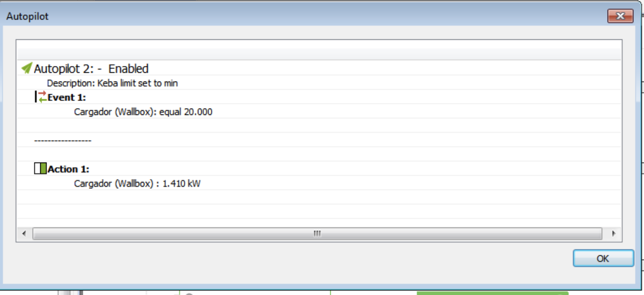The width and height of the screenshot is (644, 295).
Task: Select the "Event 1:" label
Action: (66, 98)
